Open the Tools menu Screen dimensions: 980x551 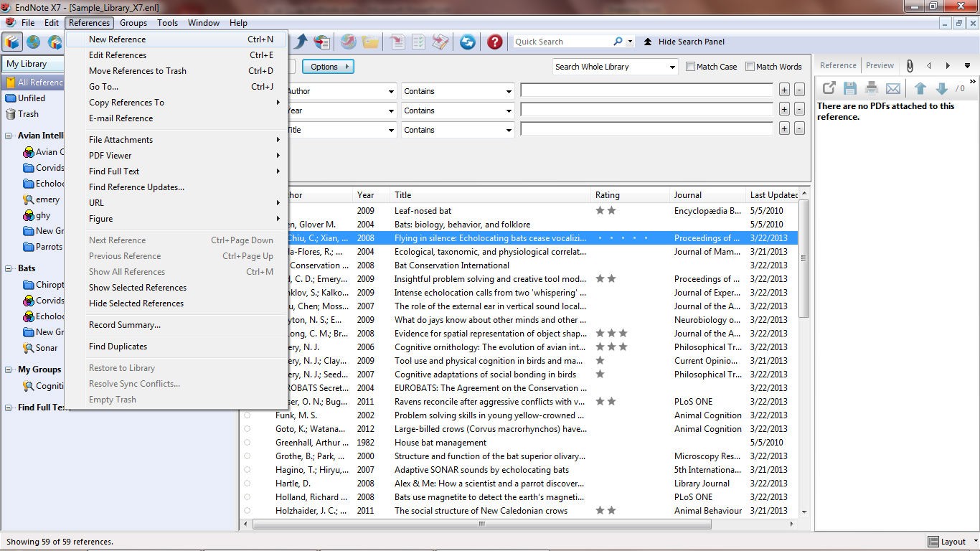tap(167, 23)
